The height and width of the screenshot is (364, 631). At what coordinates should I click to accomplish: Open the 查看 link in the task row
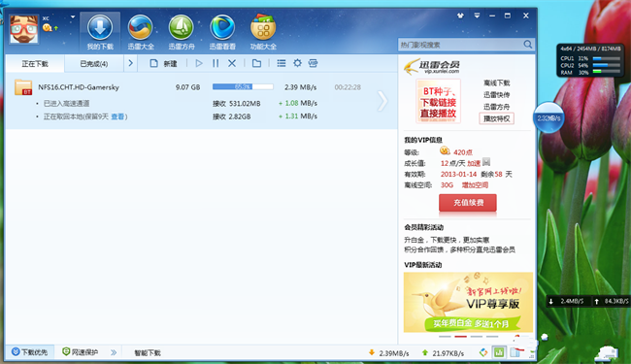[117, 116]
